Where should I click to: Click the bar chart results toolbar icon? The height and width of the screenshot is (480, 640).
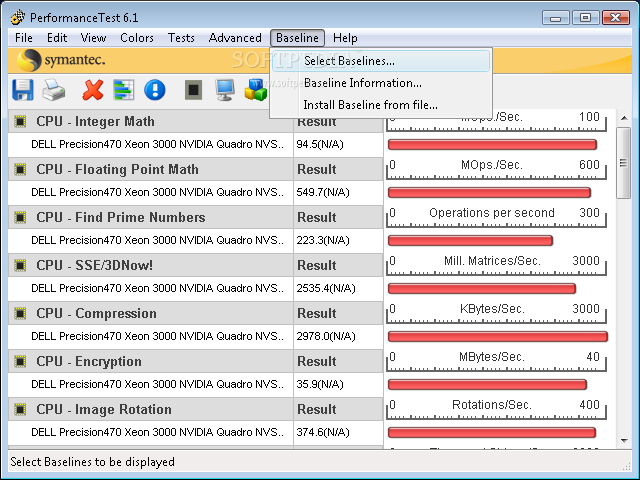[123, 90]
